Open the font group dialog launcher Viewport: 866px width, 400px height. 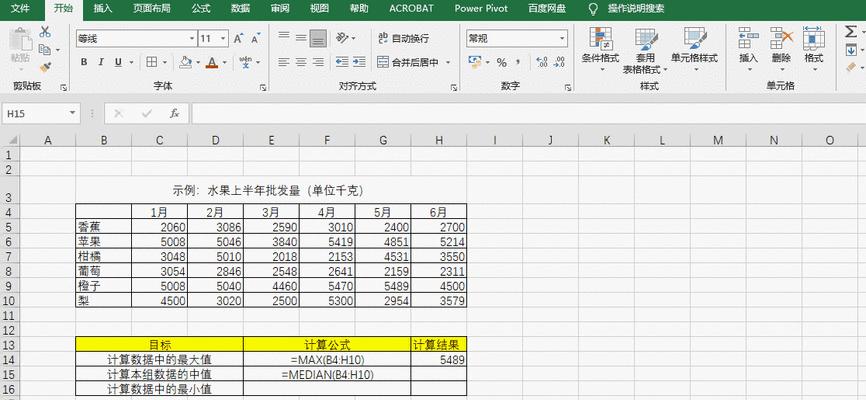tap(263, 87)
